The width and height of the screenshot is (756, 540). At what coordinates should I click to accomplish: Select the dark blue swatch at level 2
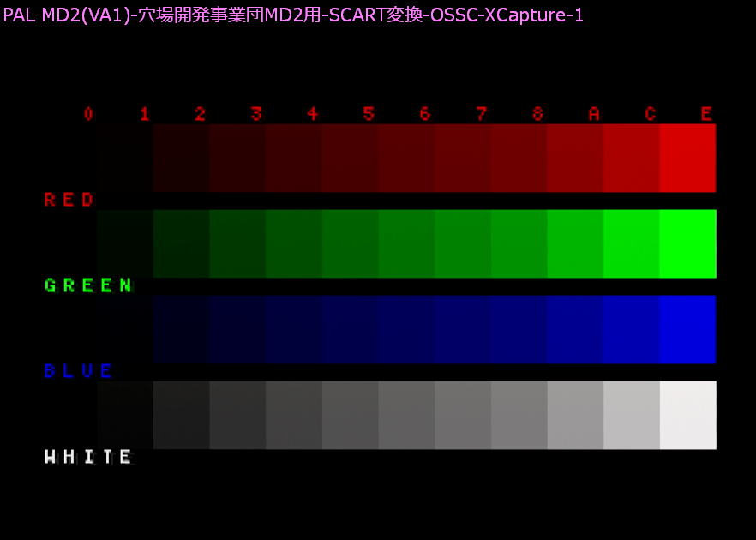click(182, 329)
